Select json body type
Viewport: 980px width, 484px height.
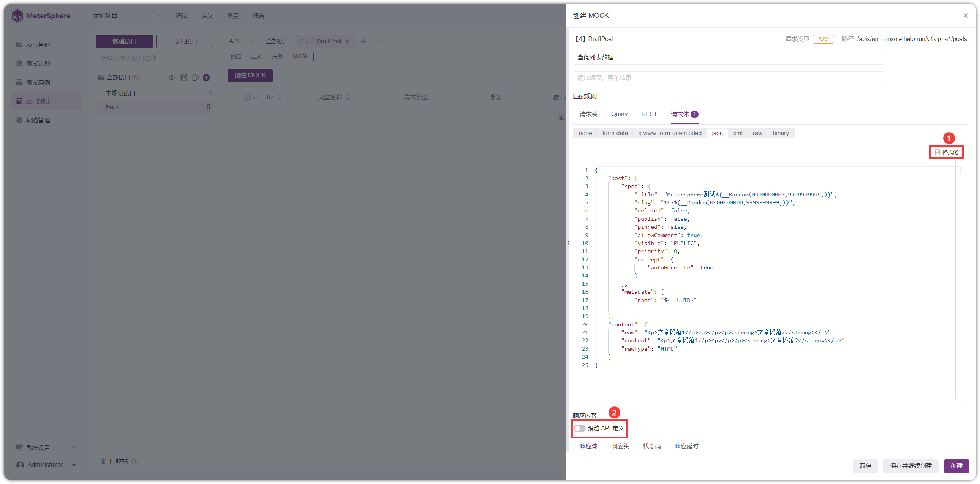pos(717,133)
